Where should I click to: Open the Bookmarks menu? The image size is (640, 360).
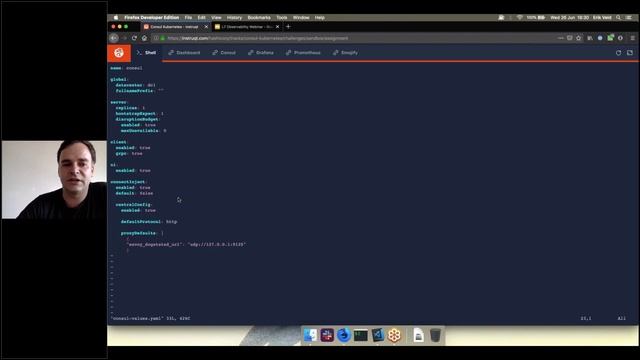(x=259, y=18)
